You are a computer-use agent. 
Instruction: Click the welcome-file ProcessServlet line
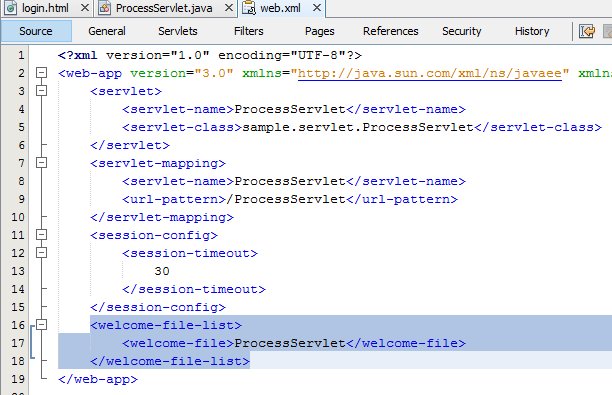click(294, 343)
